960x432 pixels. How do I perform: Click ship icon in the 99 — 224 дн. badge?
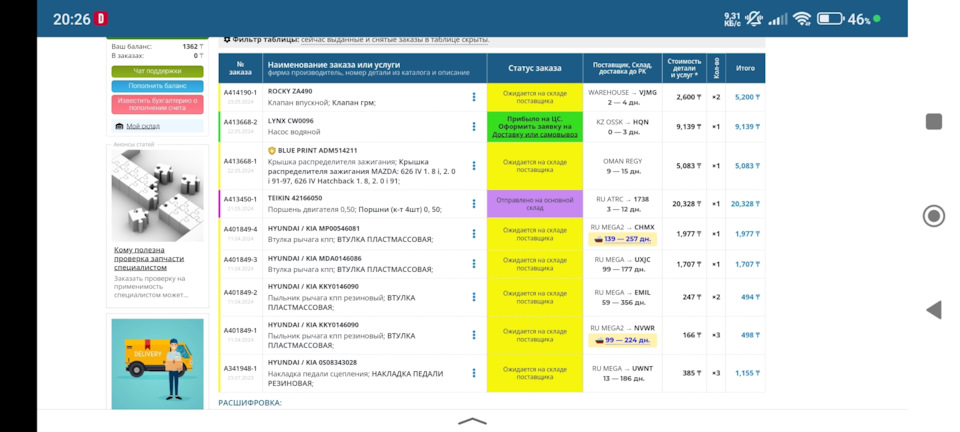[598, 340]
